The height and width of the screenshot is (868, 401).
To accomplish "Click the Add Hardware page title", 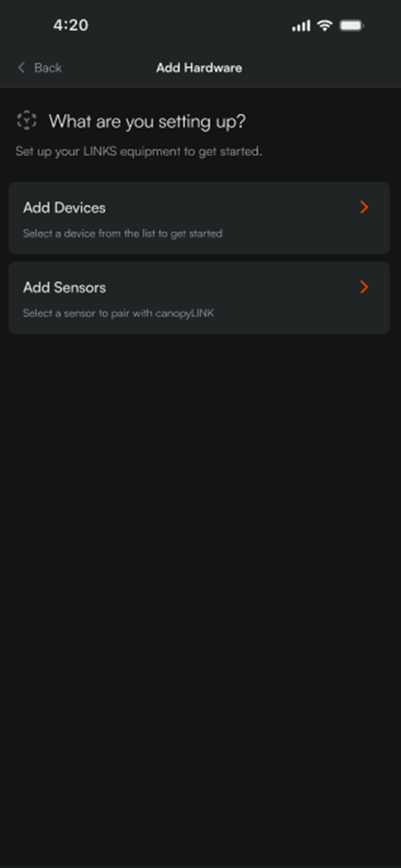I will 199,68.
